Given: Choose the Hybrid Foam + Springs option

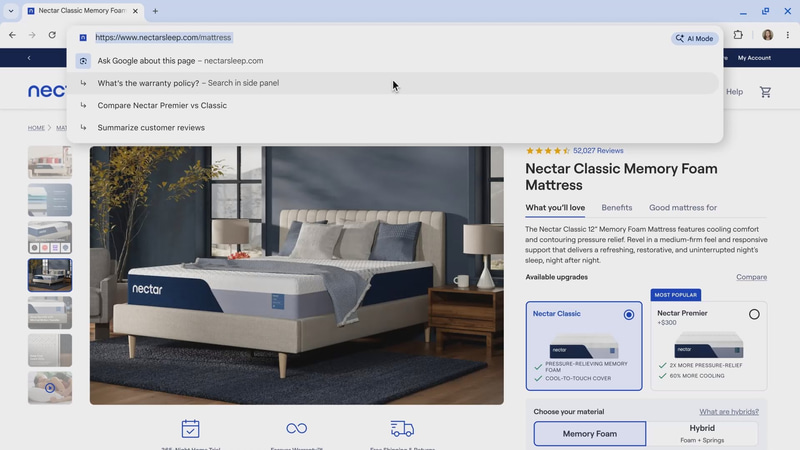Looking at the screenshot, I should (702, 434).
